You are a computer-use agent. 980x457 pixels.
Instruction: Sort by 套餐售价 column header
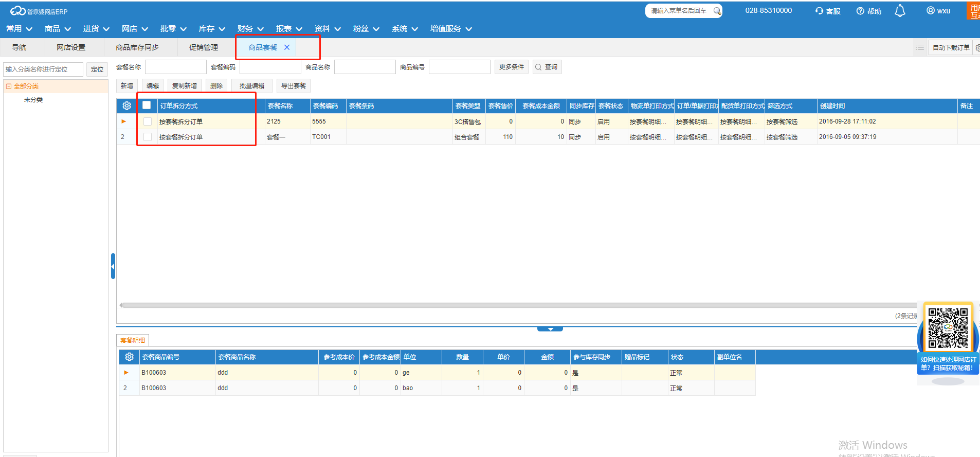(x=500, y=106)
